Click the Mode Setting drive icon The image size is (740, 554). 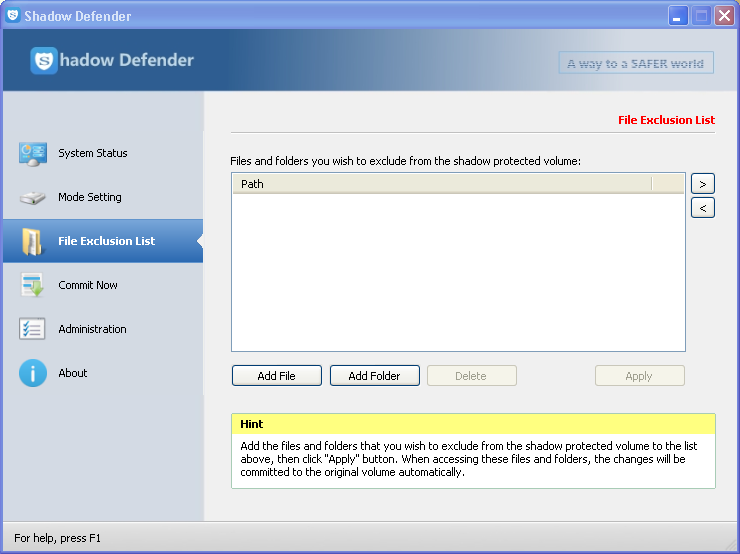(x=33, y=197)
